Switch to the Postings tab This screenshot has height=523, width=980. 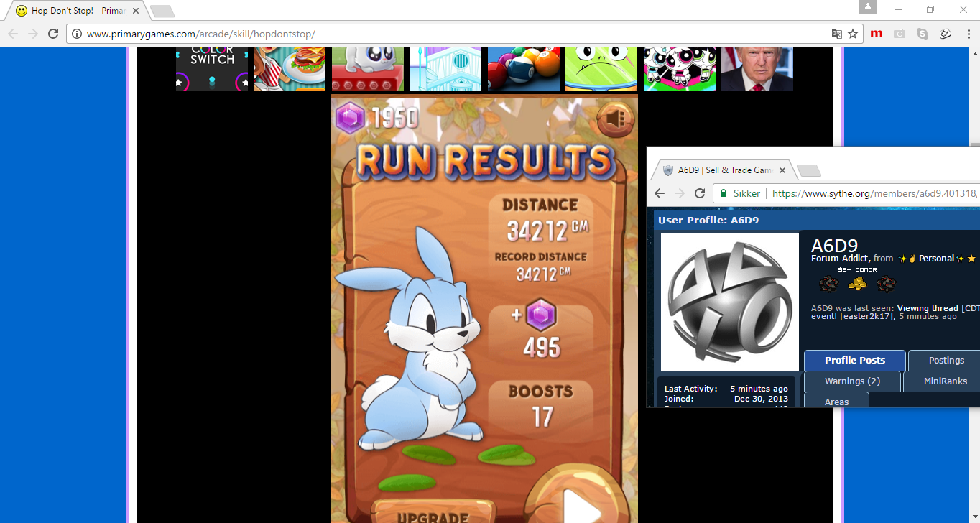(946, 361)
